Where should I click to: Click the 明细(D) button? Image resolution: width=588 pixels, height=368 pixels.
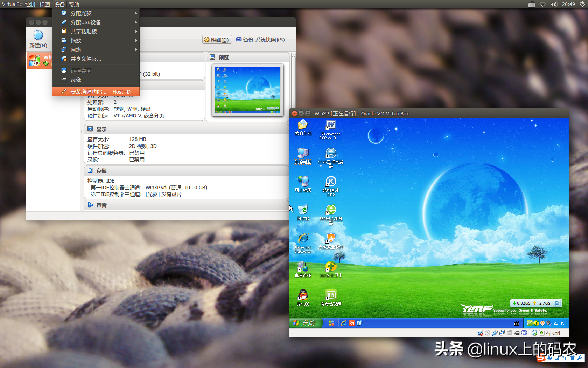(217, 40)
